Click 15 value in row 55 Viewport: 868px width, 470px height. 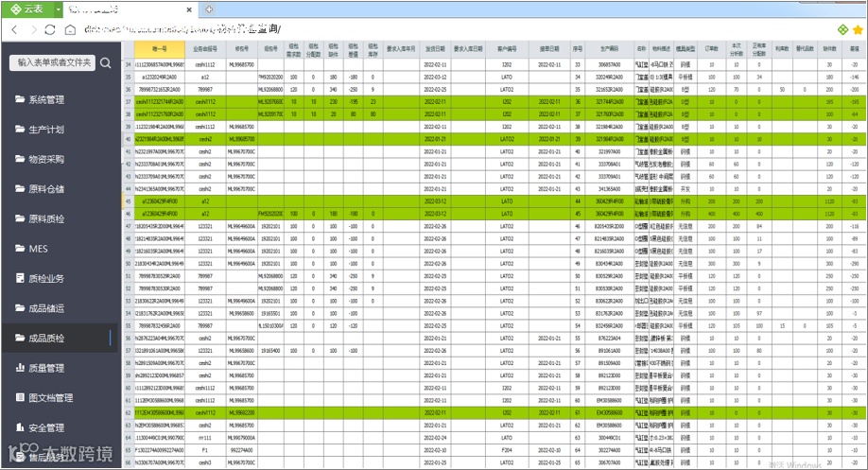(x=782, y=326)
